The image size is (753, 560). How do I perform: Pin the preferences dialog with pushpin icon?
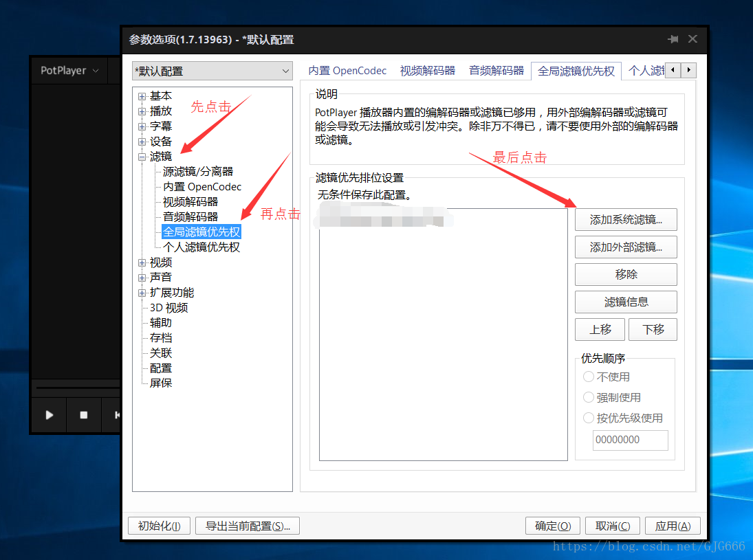pos(673,39)
